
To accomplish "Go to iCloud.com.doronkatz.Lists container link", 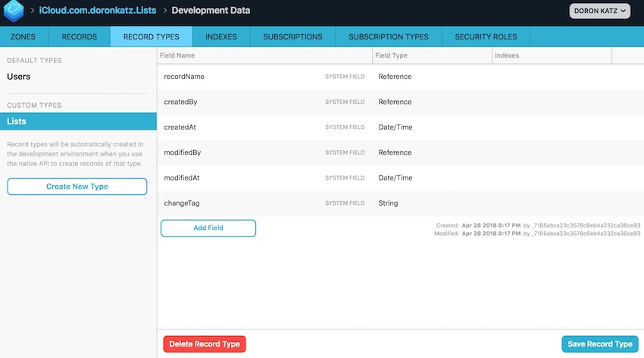I will pos(97,11).
